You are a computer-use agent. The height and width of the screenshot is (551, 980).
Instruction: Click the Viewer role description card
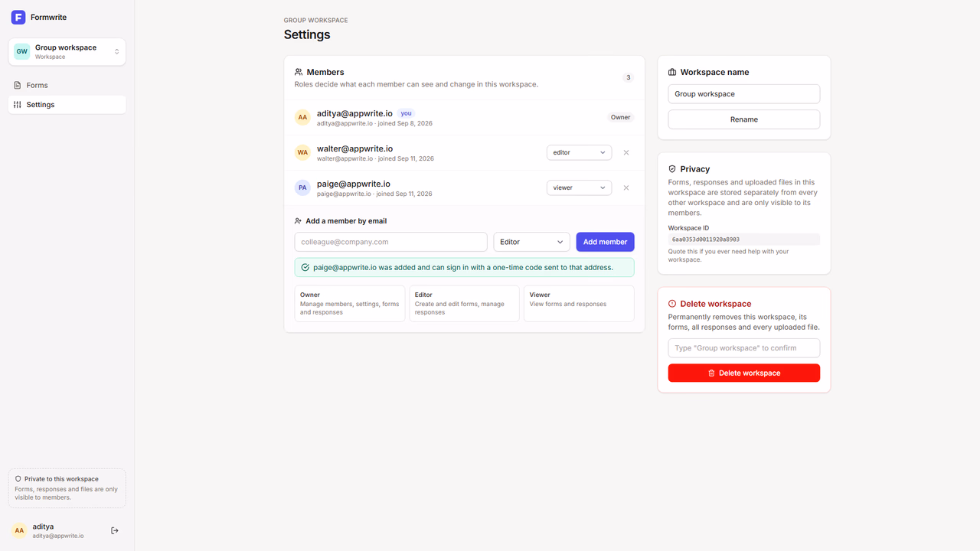point(579,304)
